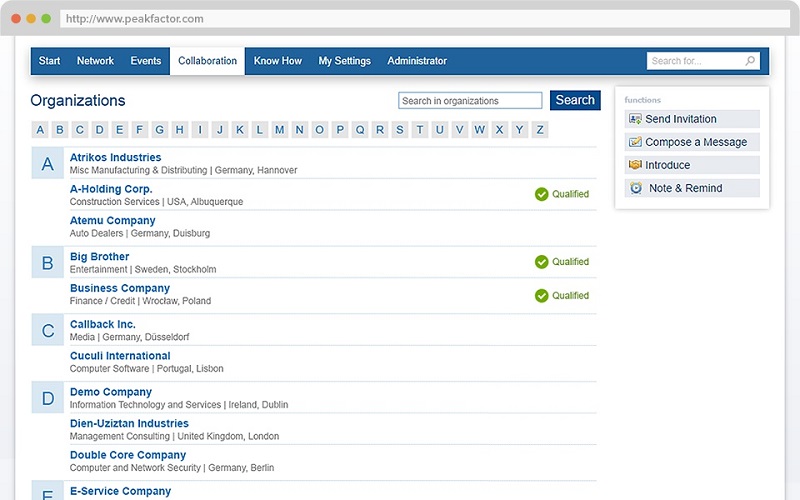The image size is (800, 500).
Task: Click 'Misc Manufacturing & Distributing | Germany, Hannover' text
Action: [183, 170]
